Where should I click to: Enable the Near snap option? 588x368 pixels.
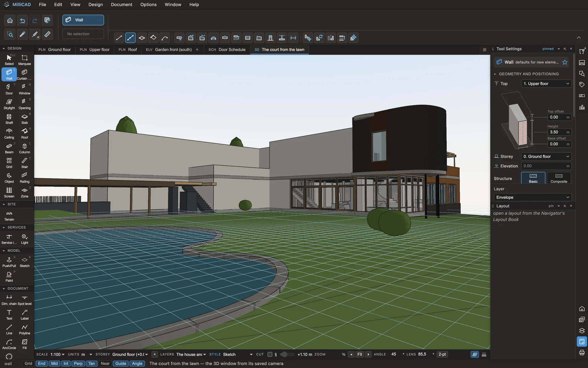coord(105,364)
